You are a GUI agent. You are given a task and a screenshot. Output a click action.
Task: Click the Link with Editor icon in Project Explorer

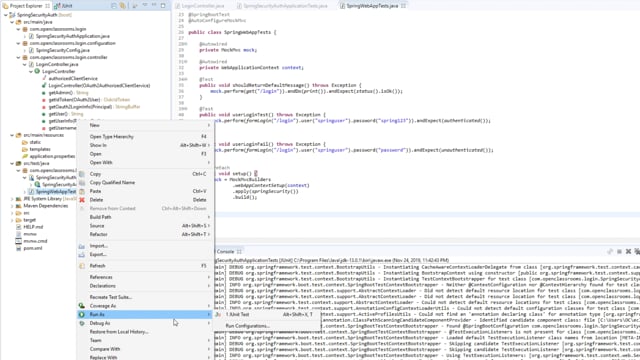[x=122, y=6]
